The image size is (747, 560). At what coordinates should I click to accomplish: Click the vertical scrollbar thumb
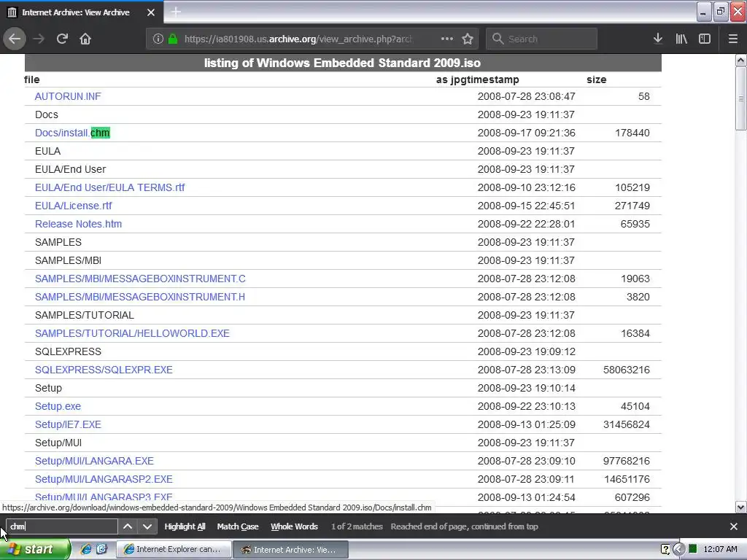click(x=741, y=98)
